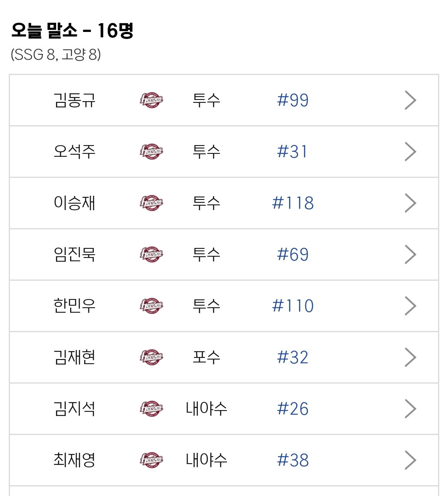Tap the Heroes logo beside 김재현
448x496 pixels.
[x=151, y=357]
